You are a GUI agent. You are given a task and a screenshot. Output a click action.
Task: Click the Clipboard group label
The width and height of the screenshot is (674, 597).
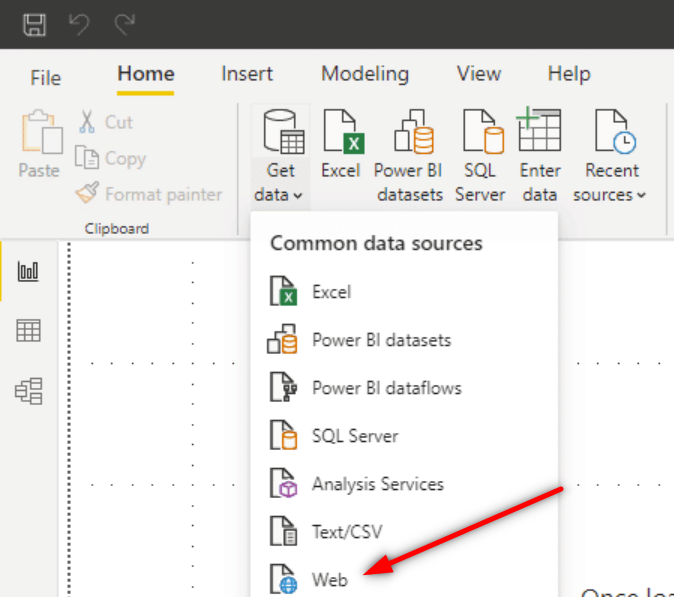click(x=117, y=229)
